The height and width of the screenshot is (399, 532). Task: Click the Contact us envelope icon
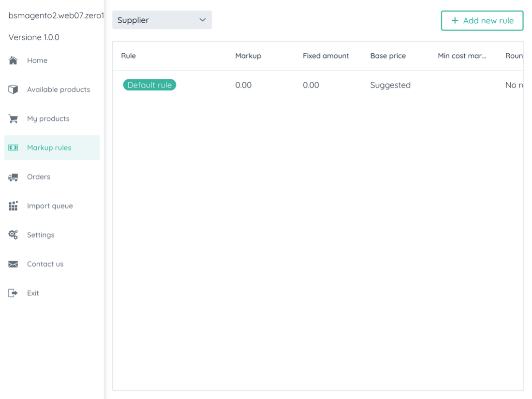point(13,264)
